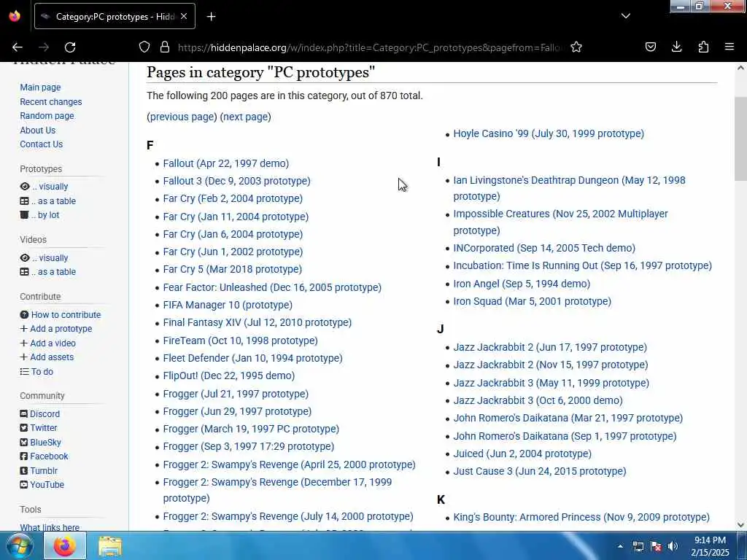Screen dimensions: 747x560
Task: Open FlipOut! (Dec 22, 1995 demo)
Action: point(228,376)
